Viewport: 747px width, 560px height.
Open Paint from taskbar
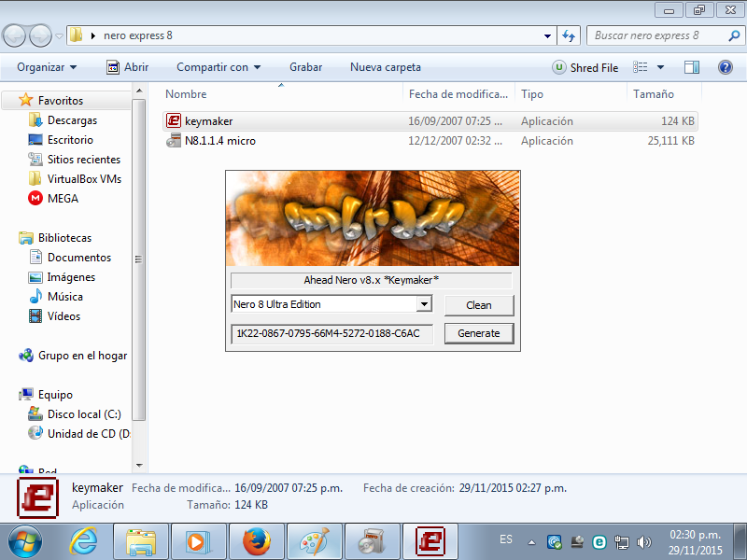pos(315,541)
